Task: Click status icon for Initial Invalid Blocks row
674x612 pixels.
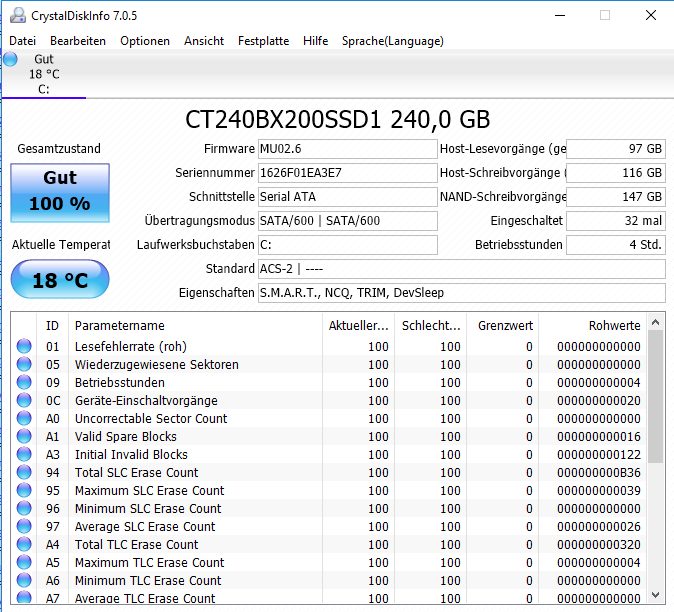Action: click(24, 455)
